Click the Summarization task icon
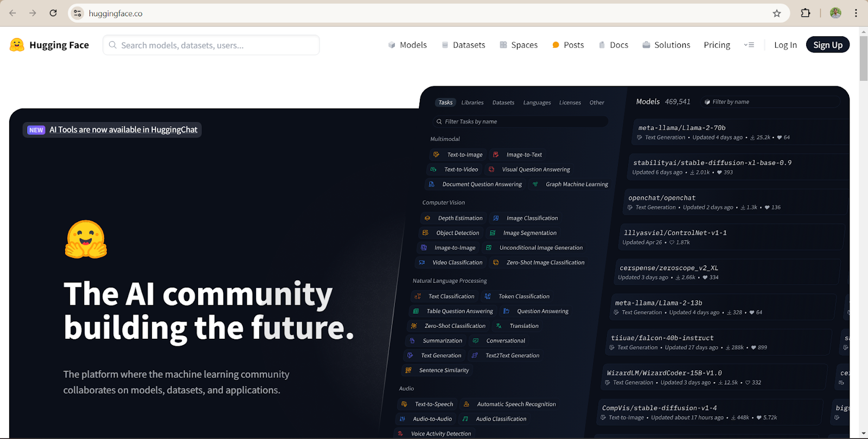 pyautogui.click(x=412, y=340)
